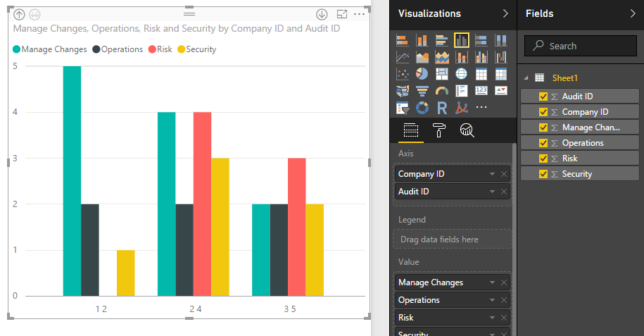The image size is (644, 336).
Task: Select the multi-row card visualization
Action: point(462,91)
